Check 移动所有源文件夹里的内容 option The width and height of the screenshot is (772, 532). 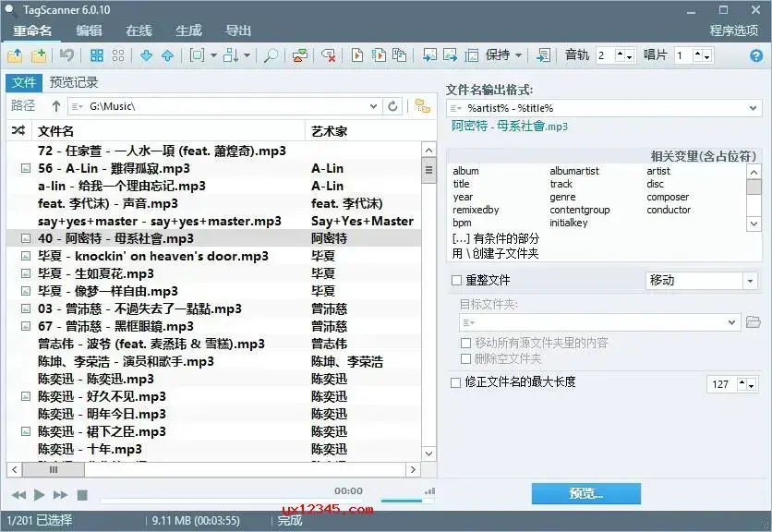click(x=465, y=343)
